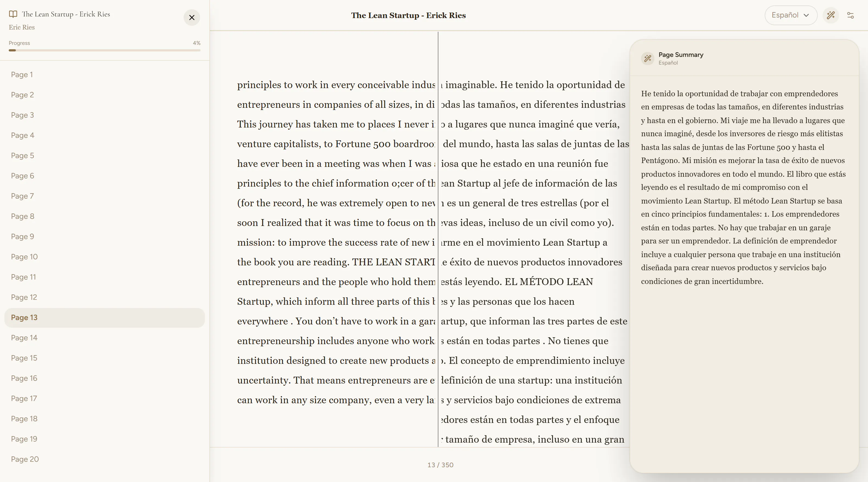This screenshot has width=868, height=482.
Task: Close the book sidebar with the X button
Action: pos(192,18)
